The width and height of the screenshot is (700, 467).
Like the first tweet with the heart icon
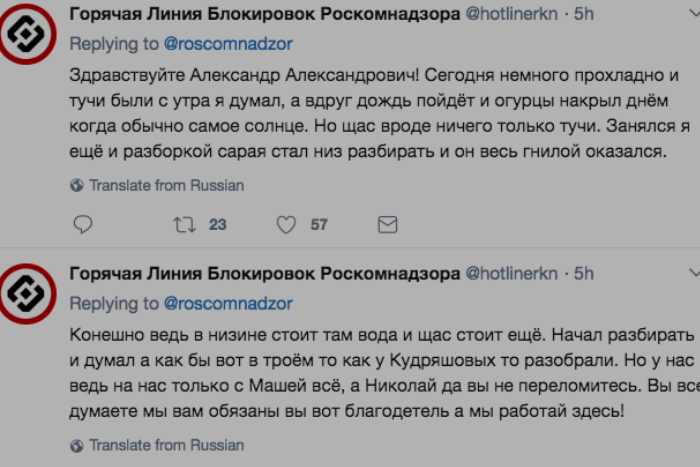click(x=286, y=225)
